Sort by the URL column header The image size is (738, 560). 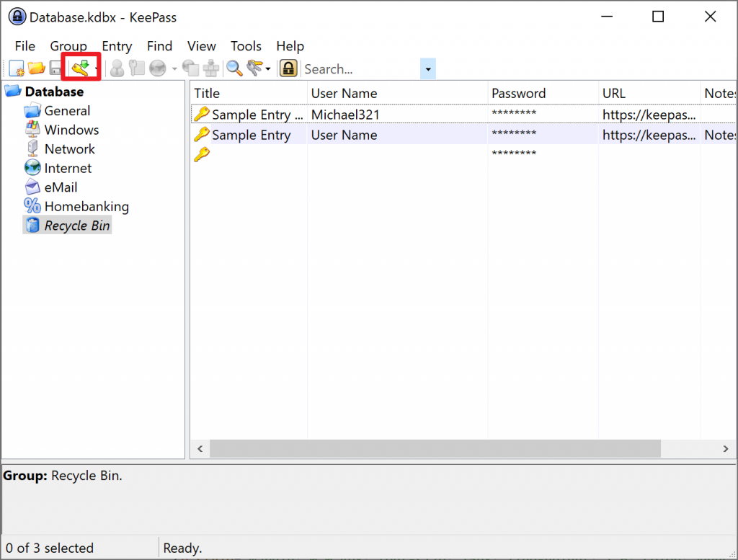pyautogui.click(x=649, y=93)
